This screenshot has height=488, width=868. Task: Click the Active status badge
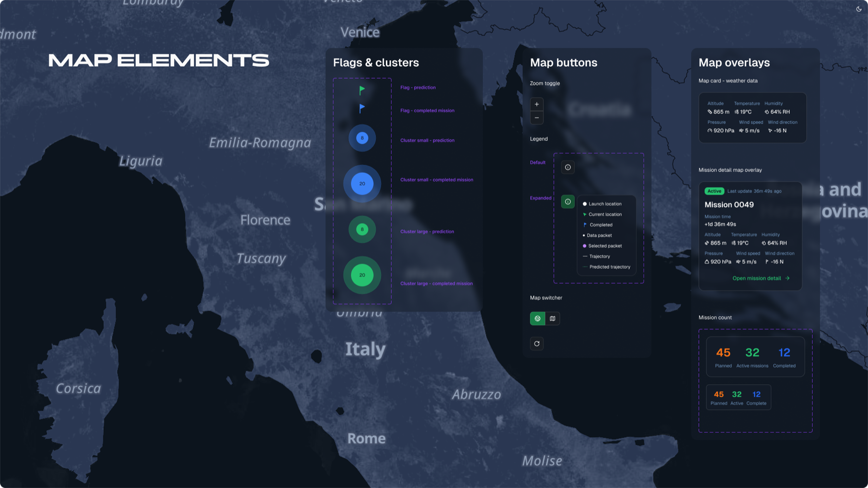(714, 191)
